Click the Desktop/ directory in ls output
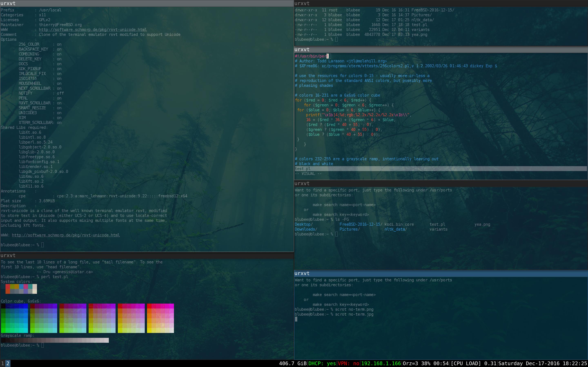This screenshot has height=367, width=588. coord(303,224)
